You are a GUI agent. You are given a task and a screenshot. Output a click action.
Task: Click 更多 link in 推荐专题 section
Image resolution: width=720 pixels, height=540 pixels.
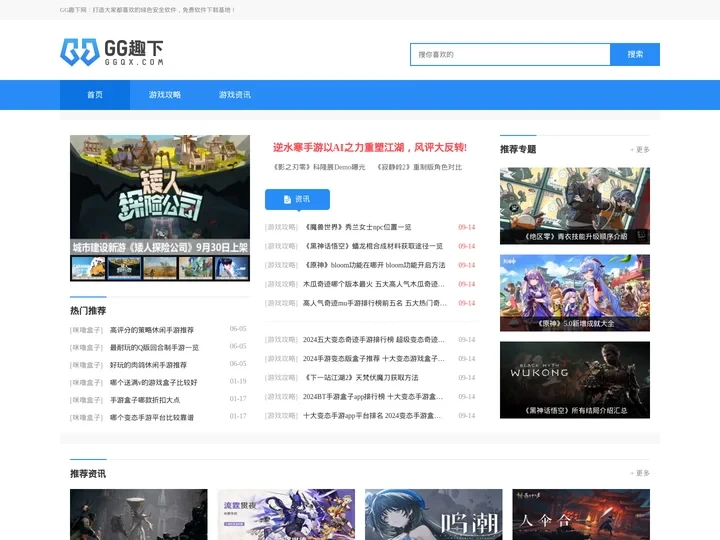pyautogui.click(x=640, y=150)
